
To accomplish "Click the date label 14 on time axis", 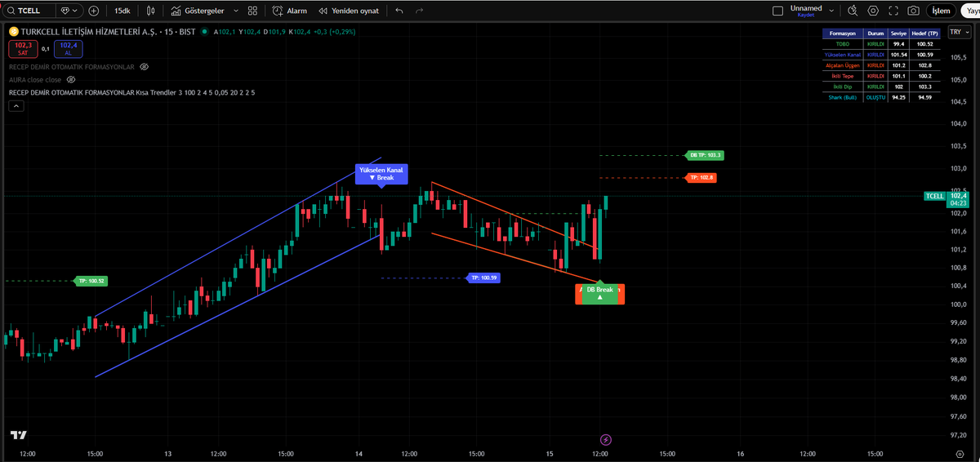I will coord(359,453).
